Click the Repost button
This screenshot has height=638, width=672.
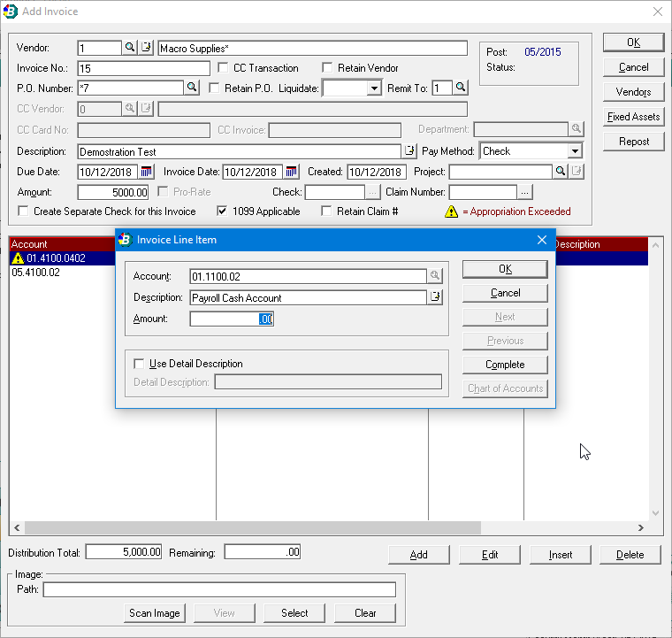coord(633,142)
